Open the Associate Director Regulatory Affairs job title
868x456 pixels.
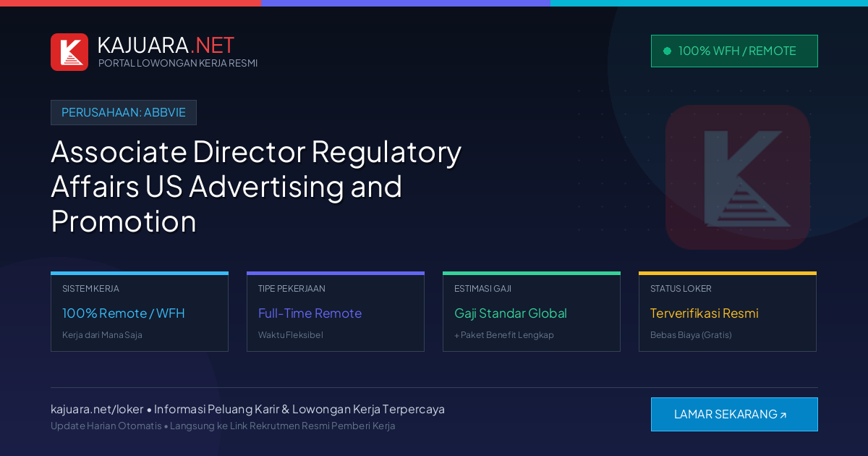256,186
